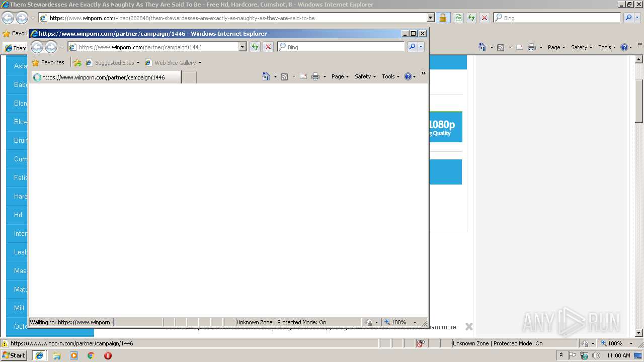Open the Suggested Sites link

click(112, 63)
